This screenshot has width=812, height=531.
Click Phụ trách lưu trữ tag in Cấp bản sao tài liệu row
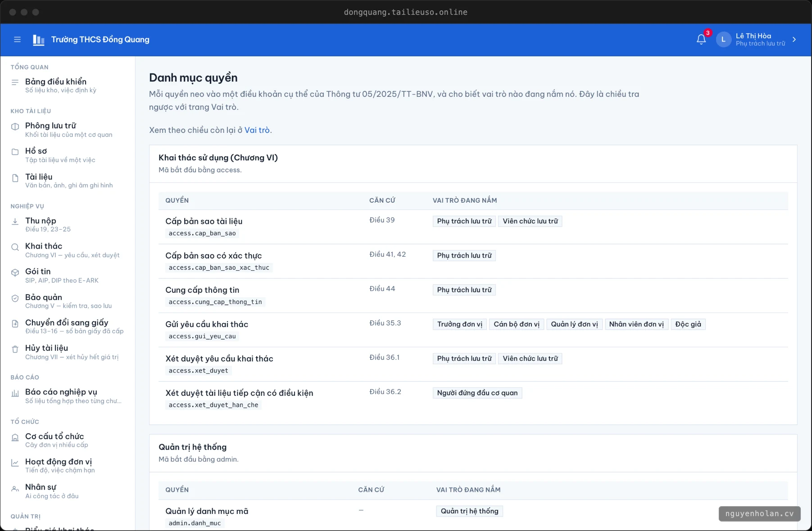(464, 221)
